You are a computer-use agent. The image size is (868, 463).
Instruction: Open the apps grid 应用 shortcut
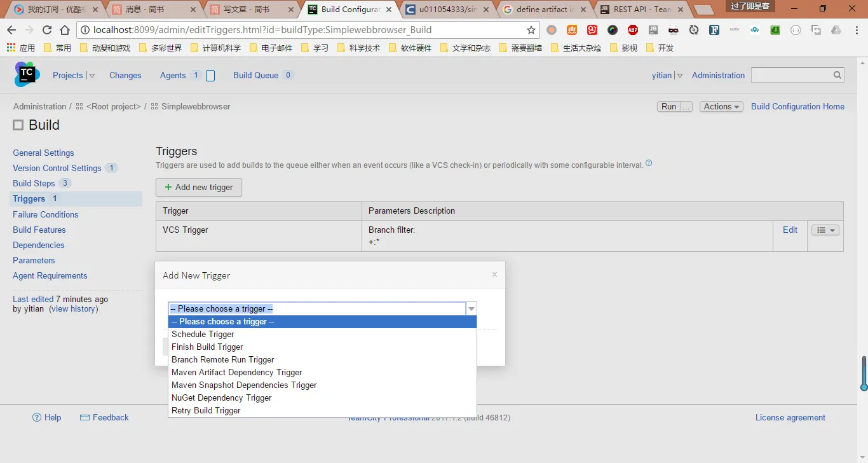20,48
